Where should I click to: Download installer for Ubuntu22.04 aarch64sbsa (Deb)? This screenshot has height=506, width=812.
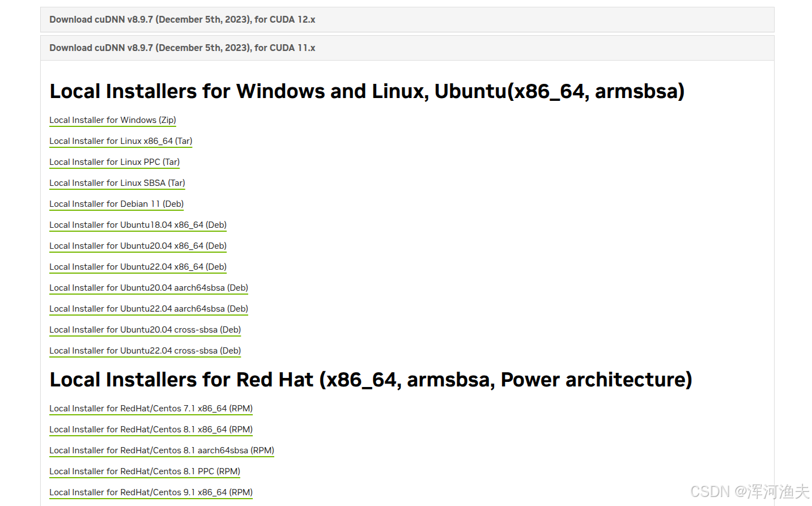(148, 309)
